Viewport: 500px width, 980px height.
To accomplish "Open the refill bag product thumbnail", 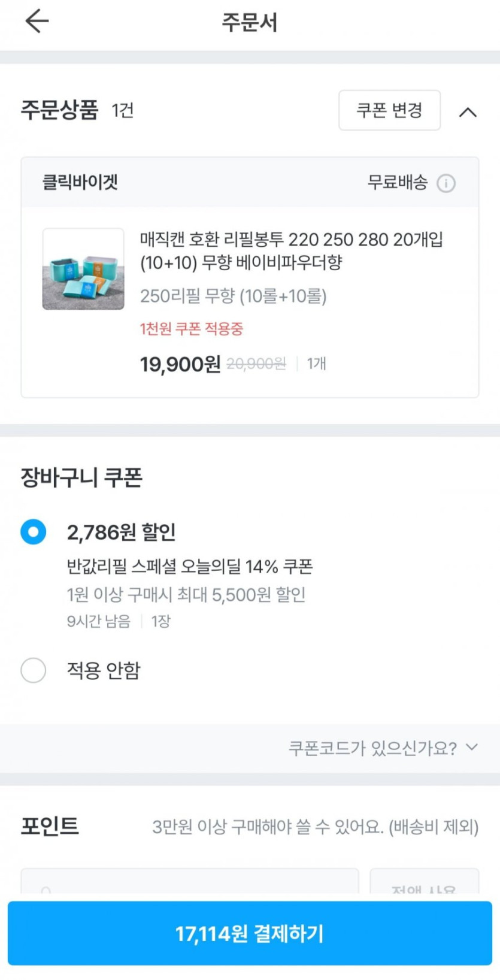I will [83, 269].
